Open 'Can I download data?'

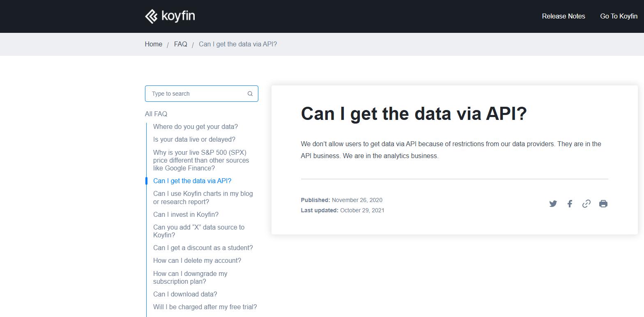pyautogui.click(x=185, y=294)
